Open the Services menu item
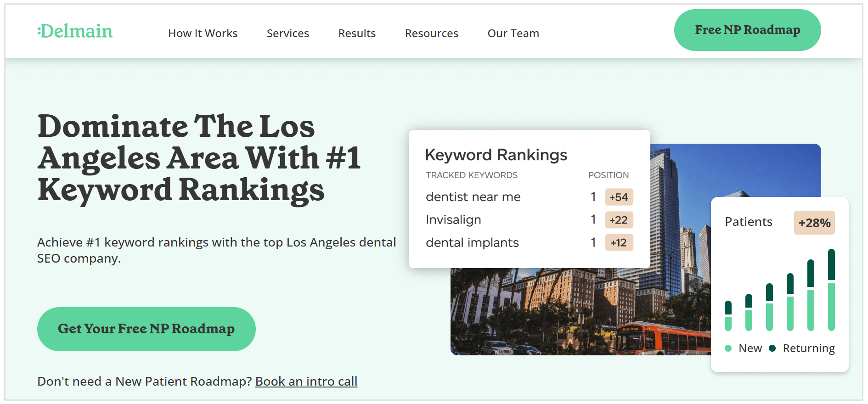 (287, 34)
